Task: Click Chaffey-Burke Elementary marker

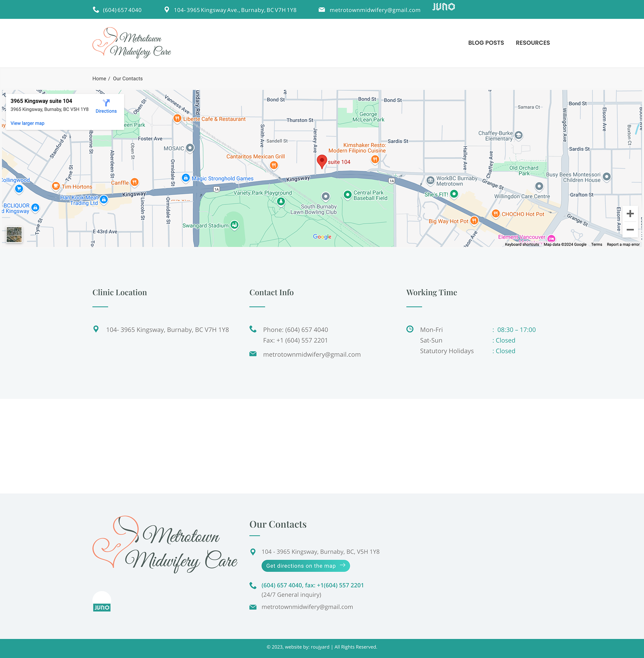Action: 519,135
